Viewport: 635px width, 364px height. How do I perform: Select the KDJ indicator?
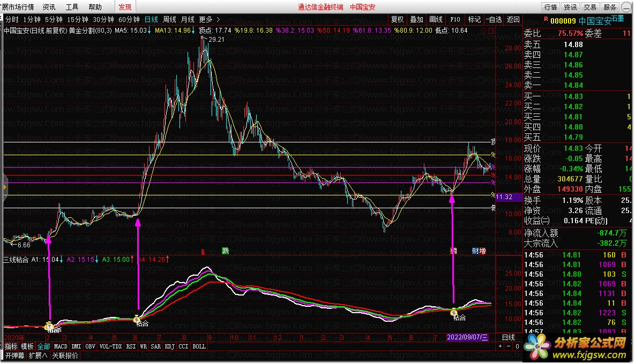coord(170,347)
